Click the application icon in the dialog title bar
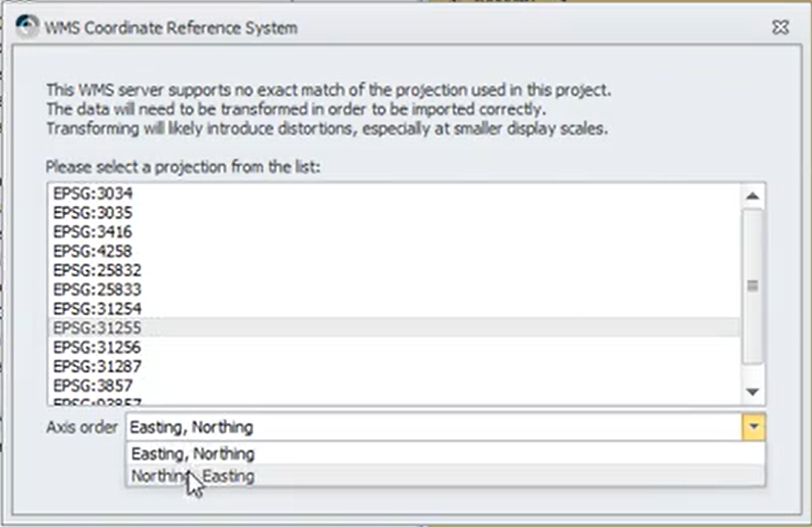 27,27
